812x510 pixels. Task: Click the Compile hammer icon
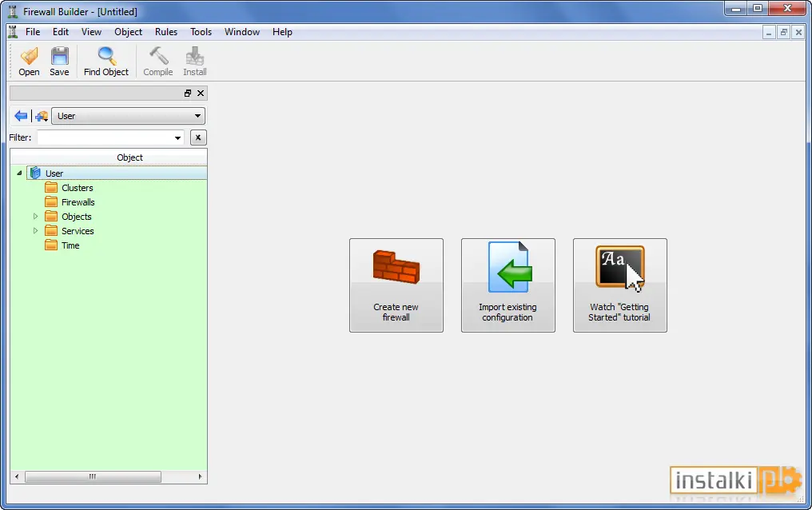158,62
